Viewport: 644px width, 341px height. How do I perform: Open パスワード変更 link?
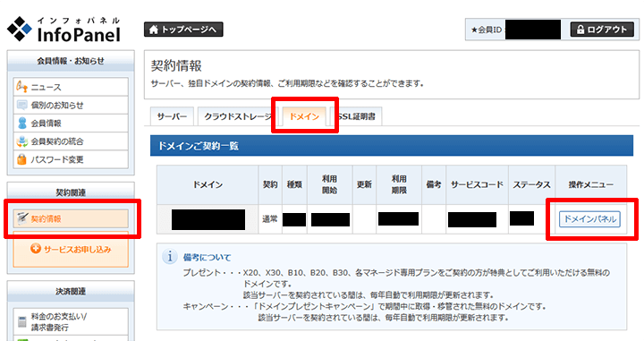click(x=71, y=159)
